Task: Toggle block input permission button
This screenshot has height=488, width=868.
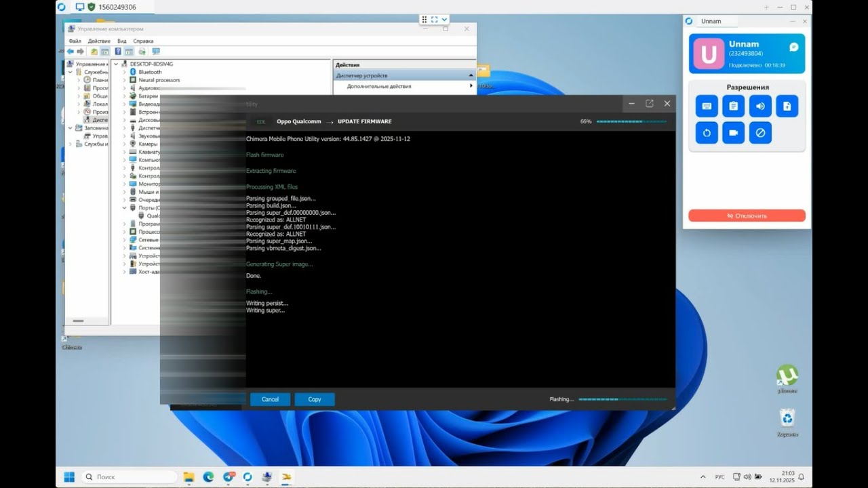Action: pyautogui.click(x=760, y=133)
